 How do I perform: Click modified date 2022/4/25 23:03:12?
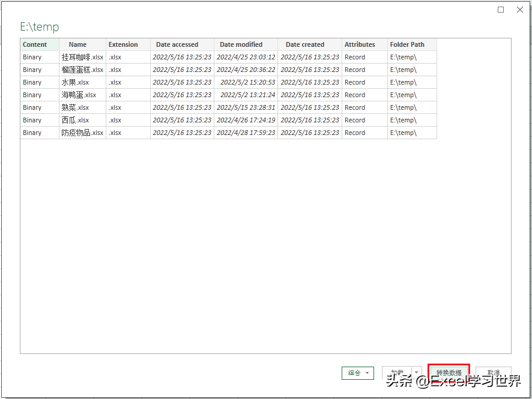click(246, 57)
